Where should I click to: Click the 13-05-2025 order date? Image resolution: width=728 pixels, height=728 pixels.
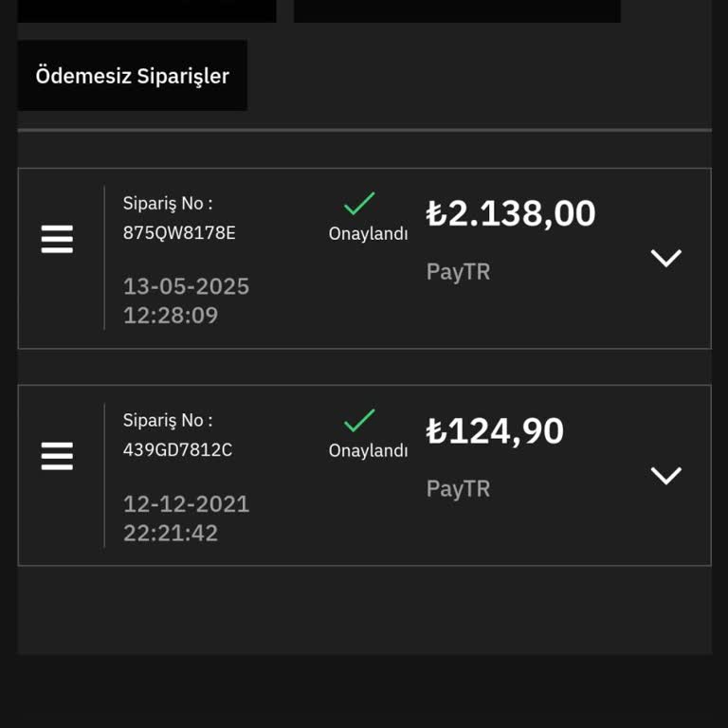coord(186,286)
